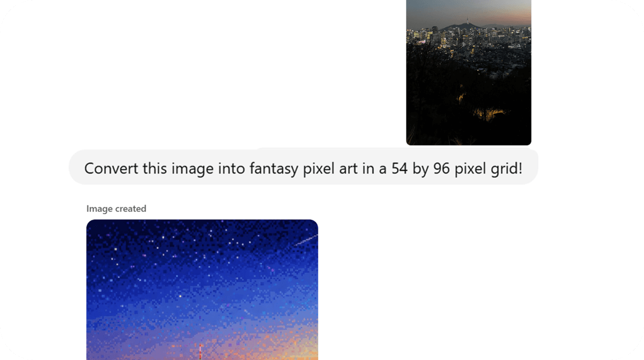Open the generated pixel art image
The width and height of the screenshot is (644, 360).
coord(202,290)
